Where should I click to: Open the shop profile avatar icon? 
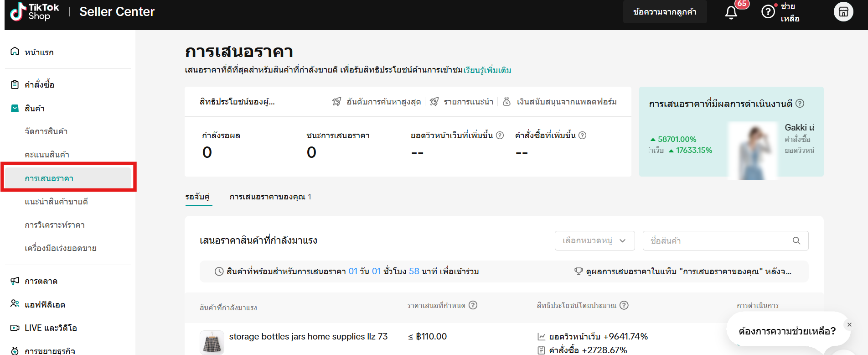point(843,12)
